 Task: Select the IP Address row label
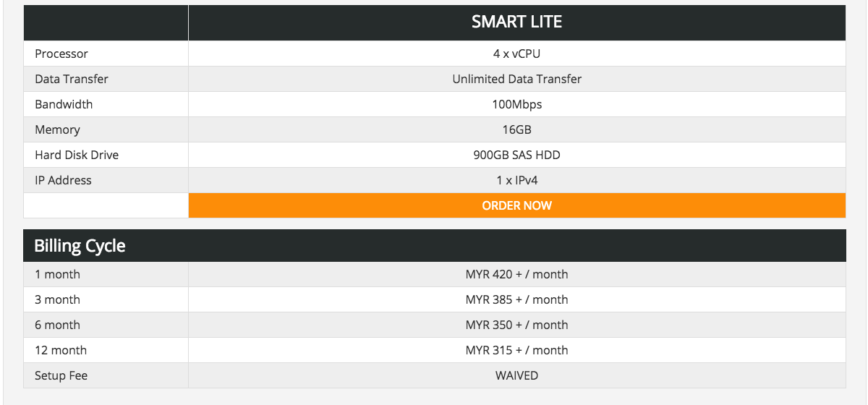[63, 180]
